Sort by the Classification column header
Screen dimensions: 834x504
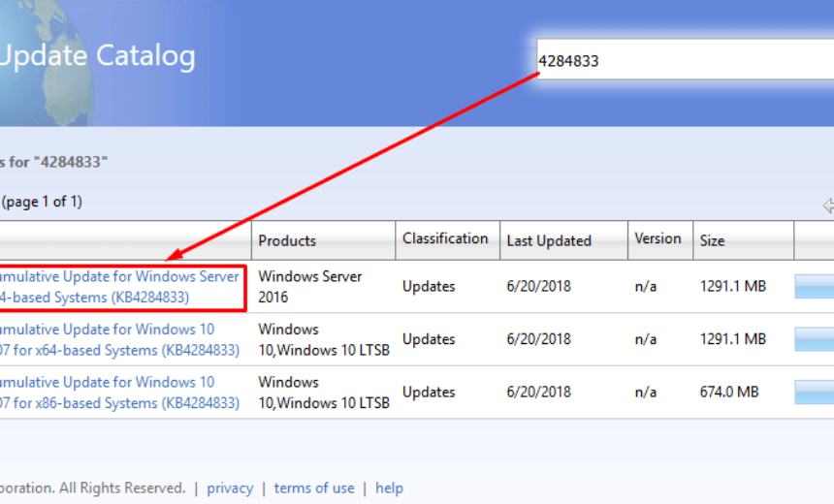445,238
